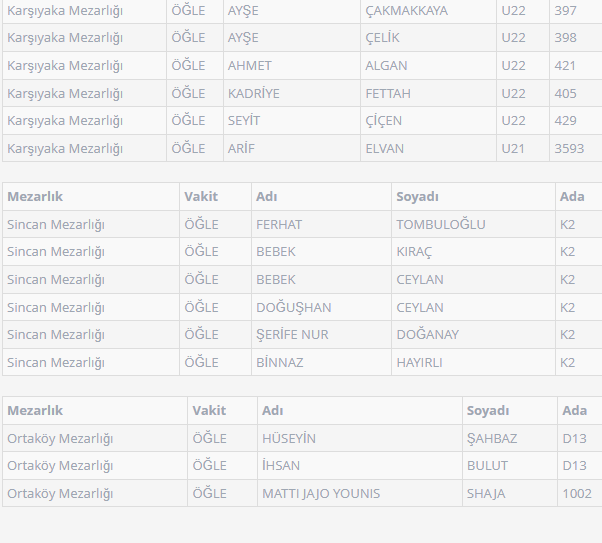Click the name DOĞUŞHAN
Screen dimensions: 602x543
click(x=294, y=307)
